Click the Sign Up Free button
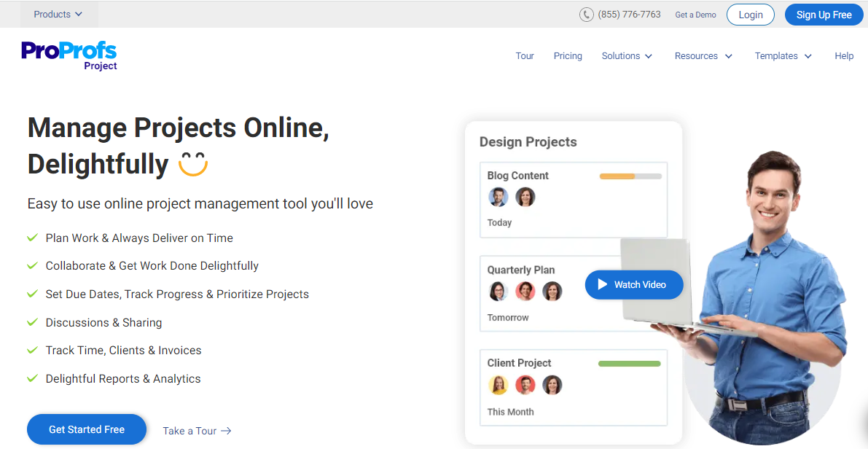Screen dimensions: 868x449 click(824, 15)
